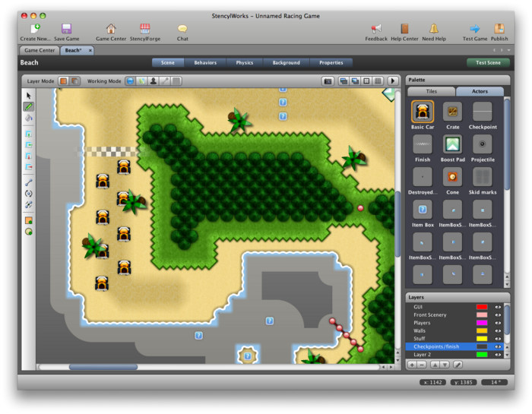This screenshot has height=414, width=532.
Task: Select the Crate actor in palette
Action: pos(453,111)
